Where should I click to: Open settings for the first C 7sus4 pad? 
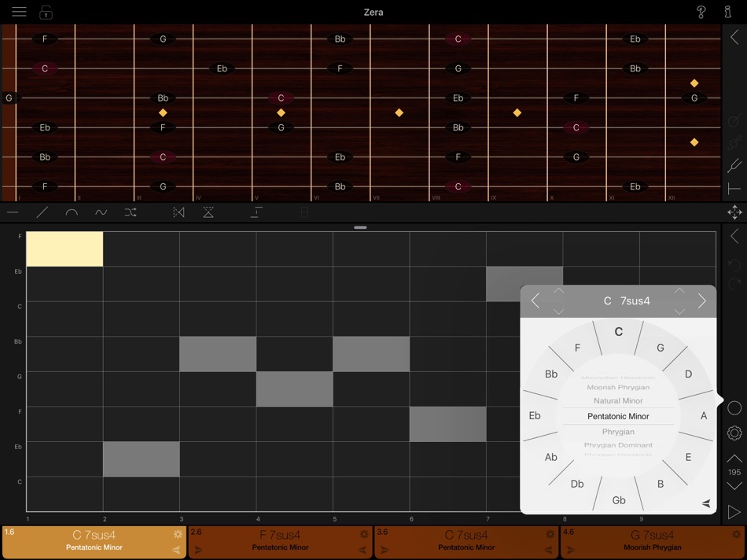[x=179, y=534]
